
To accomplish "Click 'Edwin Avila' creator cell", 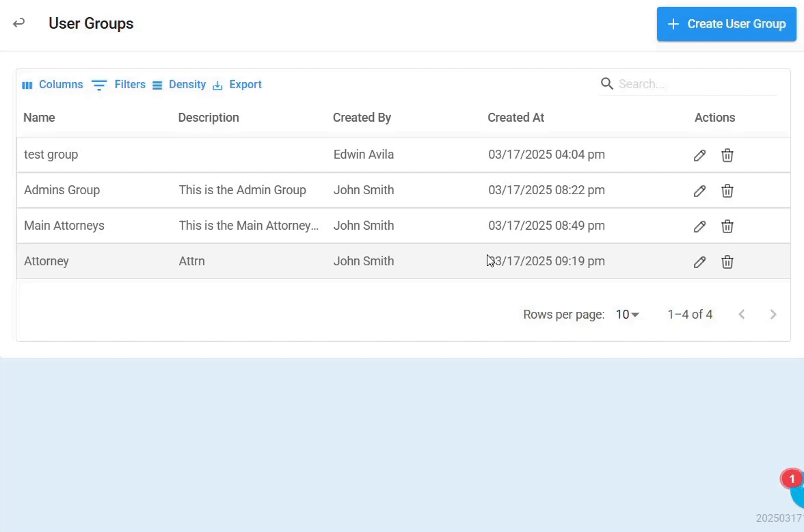I will click(x=364, y=155).
